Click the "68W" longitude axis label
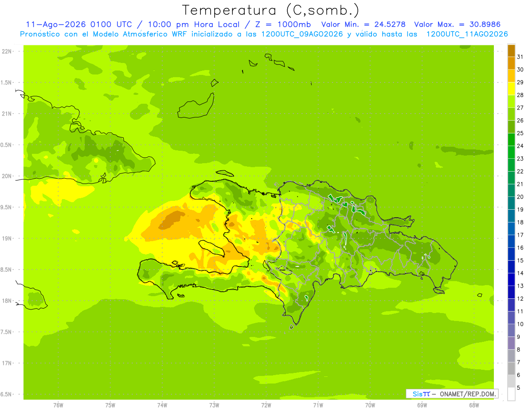The height and width of the screenshot is (411, 532). pyautogui.click(x=474, y=405)
